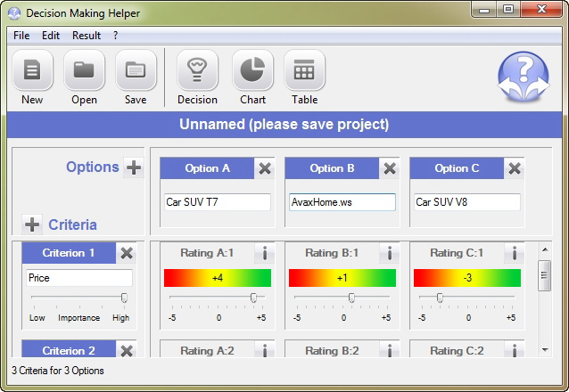Add a new criterion with plus icon
Viewport: 569px width, 392px height.
(x=32, y=225)
